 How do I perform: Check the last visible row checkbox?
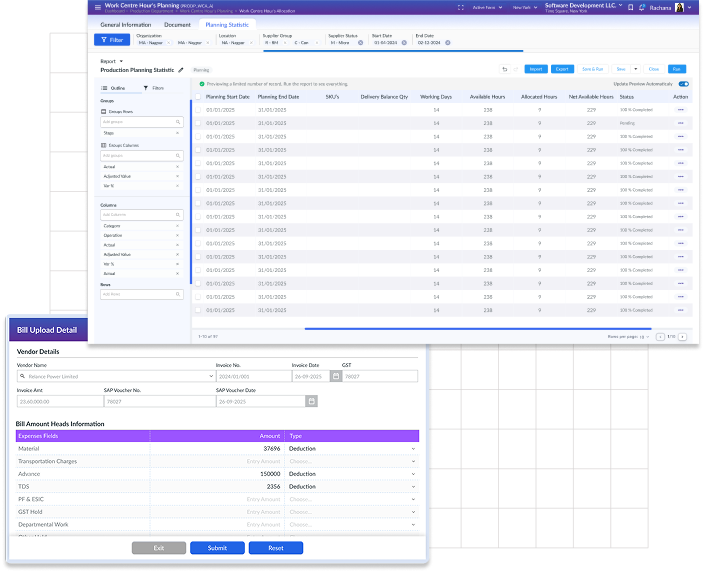point(198,310)
